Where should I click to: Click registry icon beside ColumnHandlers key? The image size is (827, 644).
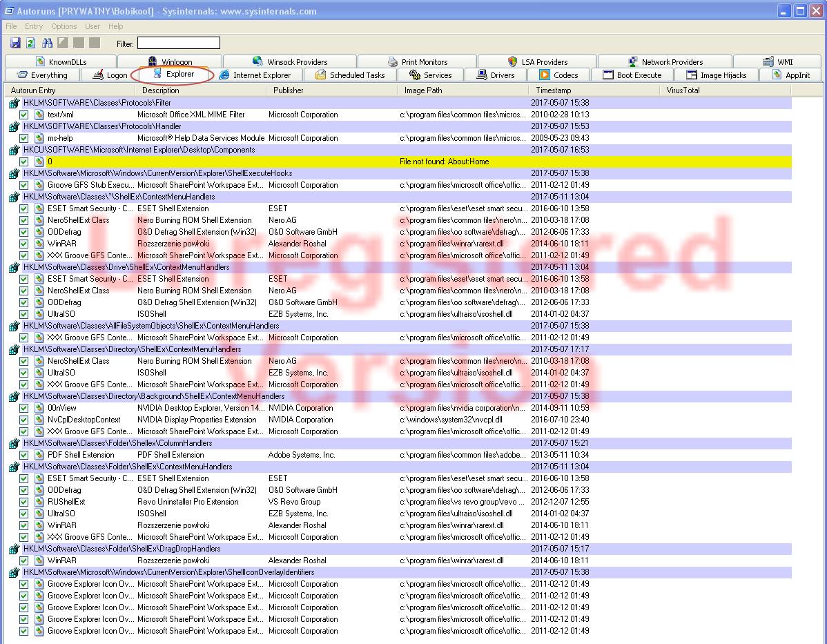tap(14, 444)
